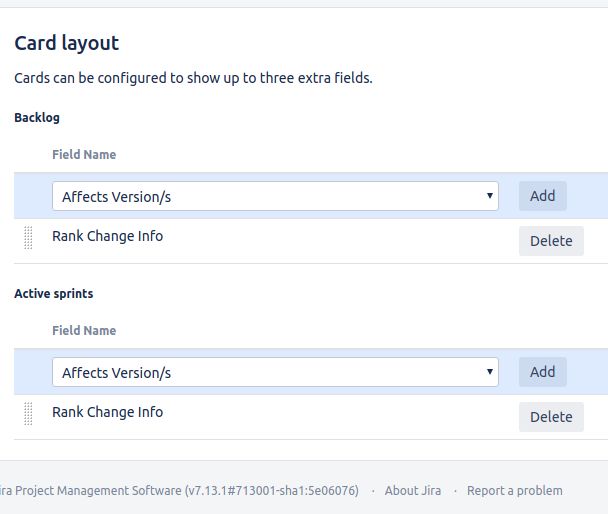Delete Rank Change Info from Backlog

[550, 241]
